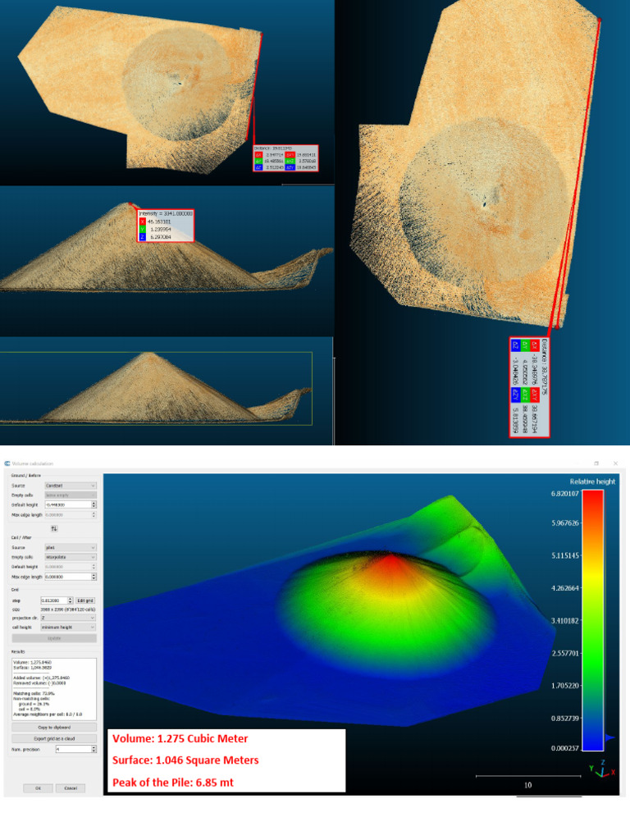The width and height of the screenshot is (630, 840).
Task: Click the CloudCompare icon in Volume calculation title
Action: point(7,463)
